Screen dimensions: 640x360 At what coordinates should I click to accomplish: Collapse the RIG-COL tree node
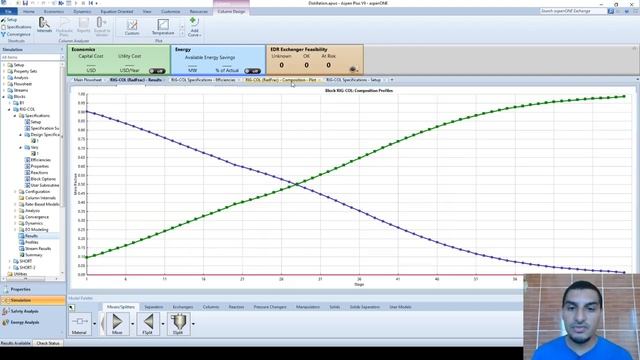pos(10,109)
